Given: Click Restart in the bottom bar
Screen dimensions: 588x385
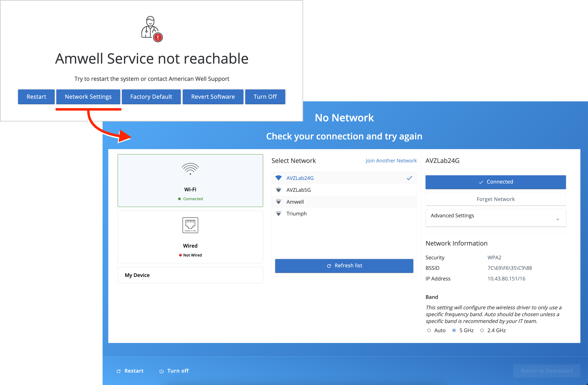Looking at the screenshot, I should tap(130, 371).
